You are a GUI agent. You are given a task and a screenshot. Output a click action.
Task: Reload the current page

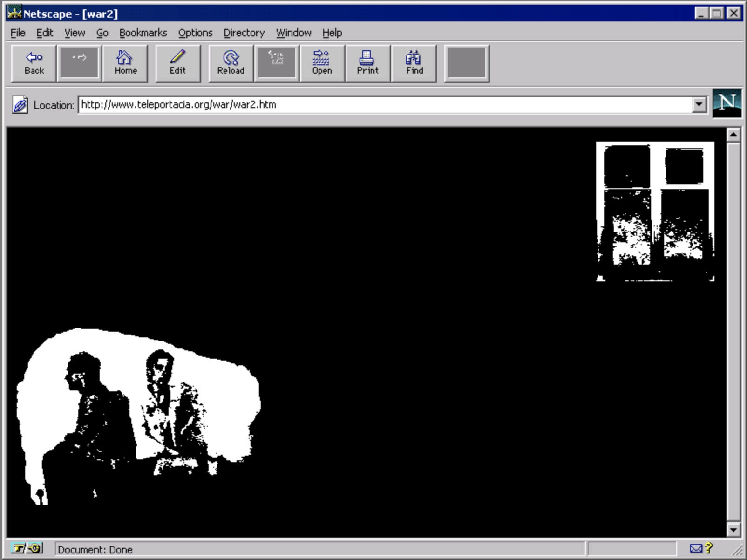[231, 64]
